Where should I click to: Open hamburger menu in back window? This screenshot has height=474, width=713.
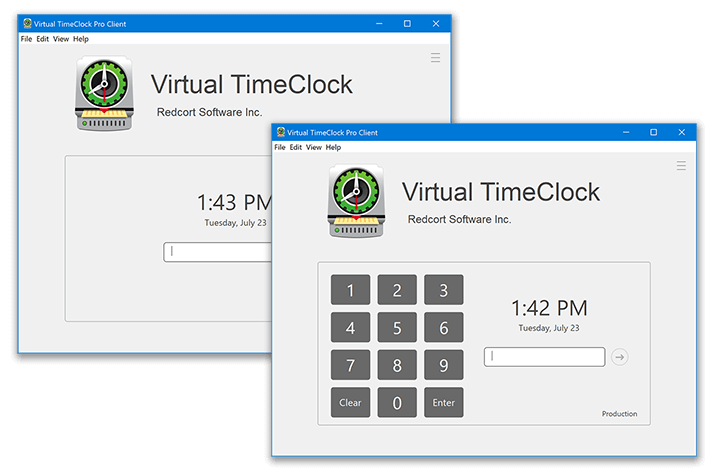point(435,57)
